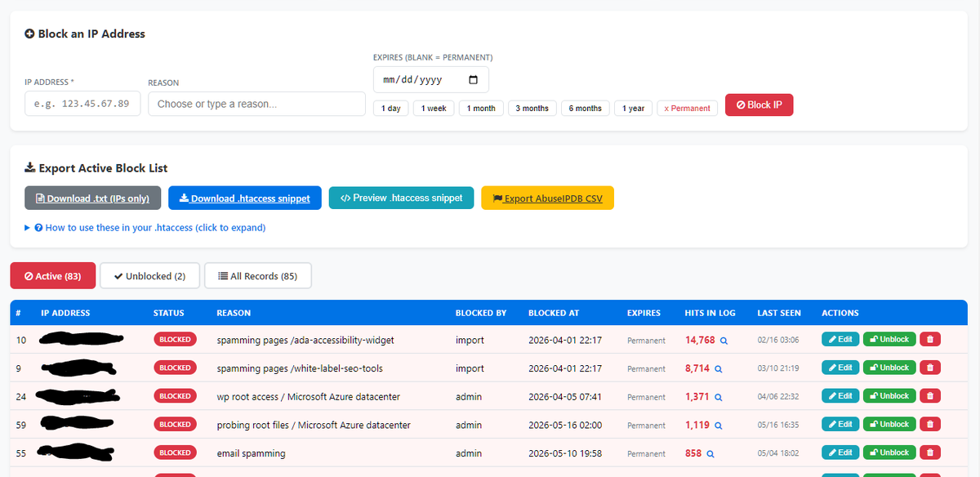The height and width of the screenshot is (477, 980).
Task: Click the LAST SEEN column header
Action: pos(779,313)
